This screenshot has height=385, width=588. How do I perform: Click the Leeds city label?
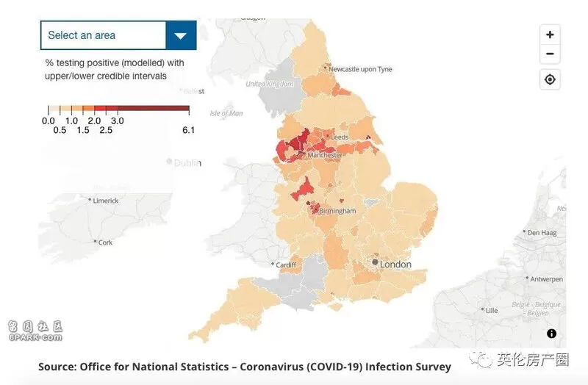coord(340,137)
